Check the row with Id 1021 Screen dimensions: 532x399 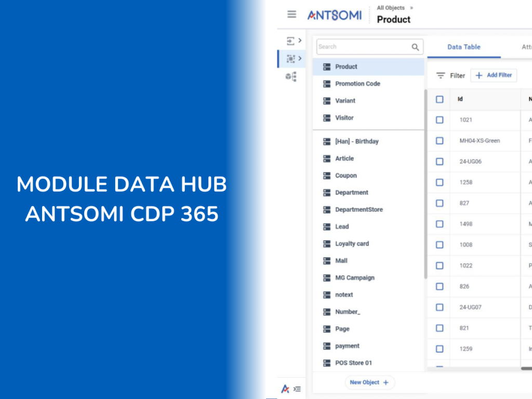click(x=440, y=120)
